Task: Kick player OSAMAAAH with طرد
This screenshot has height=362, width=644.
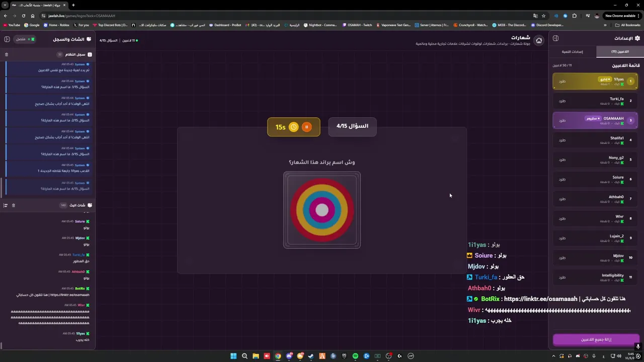Action: [562, 121]
